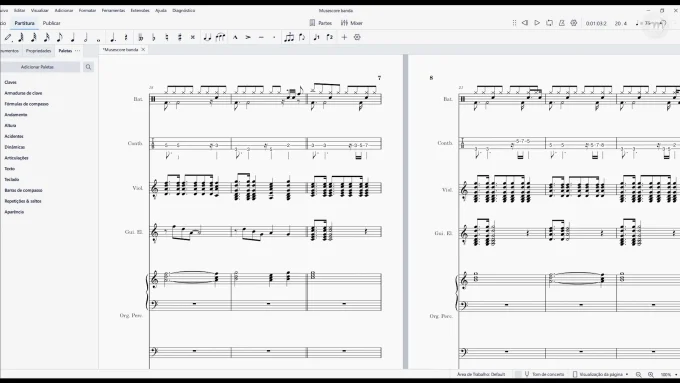Toggle rest input icon
The width and height of the screenshot is (680, 383).
pos(126,37)
